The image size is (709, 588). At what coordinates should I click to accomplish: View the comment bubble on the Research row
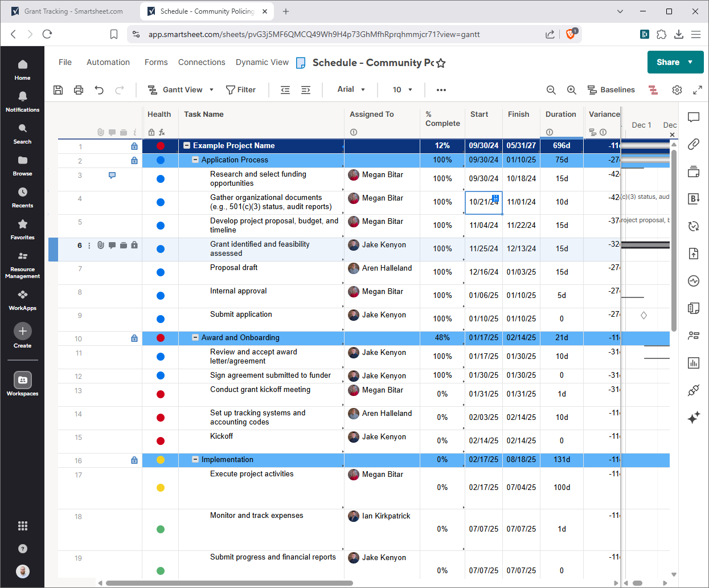(112, 175)
